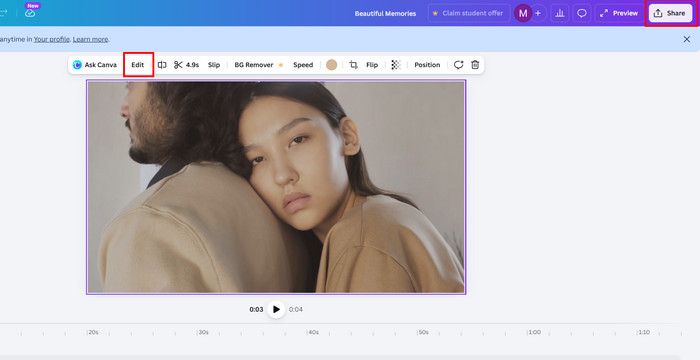Open Speed settings
The width and height of the screenshot is (700, 360).
pos(303,65)
